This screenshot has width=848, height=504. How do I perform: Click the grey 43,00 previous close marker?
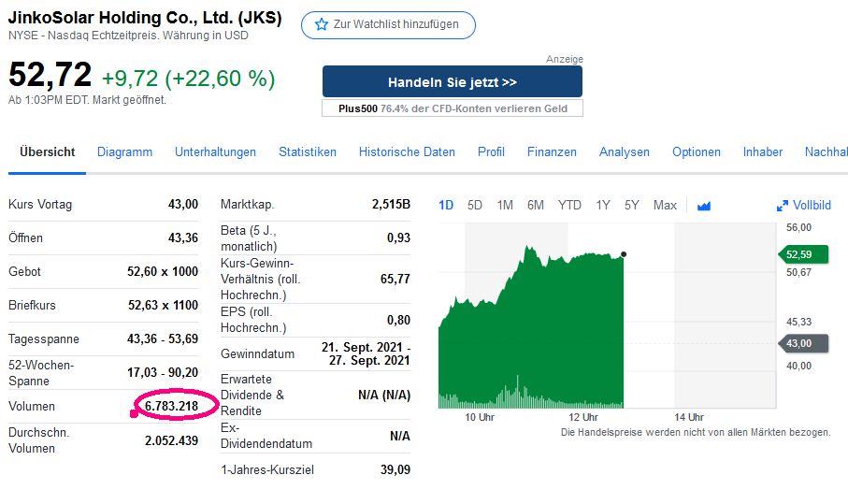(797, 343)
